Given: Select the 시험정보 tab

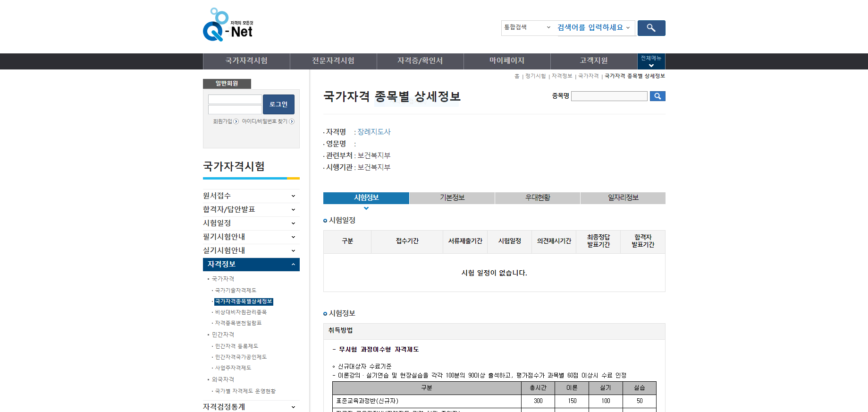Looking at the screenshot, I should point(366,198).
